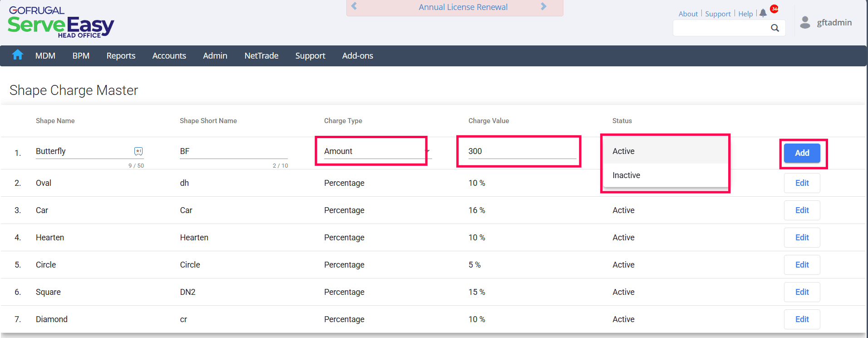Click the gftadmin user avatar icon
Screen dimensions: 868x338
805,22
